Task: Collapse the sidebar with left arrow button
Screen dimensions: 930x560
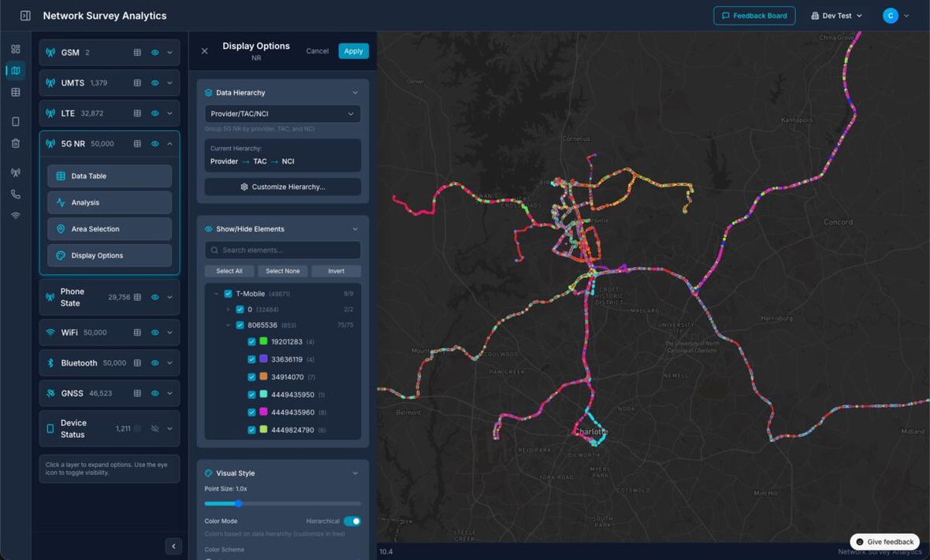Action: coord(173,546)
